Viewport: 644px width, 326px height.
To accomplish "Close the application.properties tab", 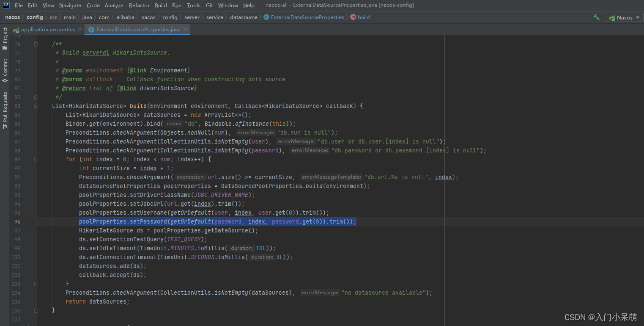I will coord(80,30).
